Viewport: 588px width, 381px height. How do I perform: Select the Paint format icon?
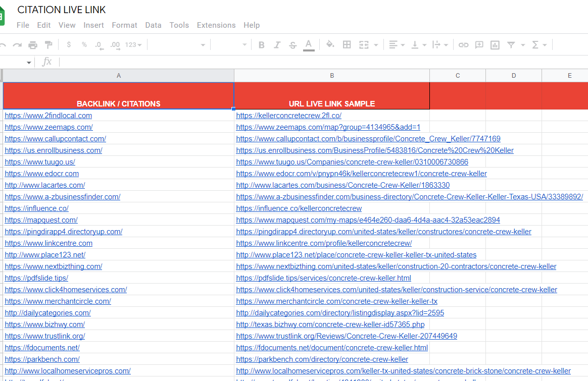(49, 45)
